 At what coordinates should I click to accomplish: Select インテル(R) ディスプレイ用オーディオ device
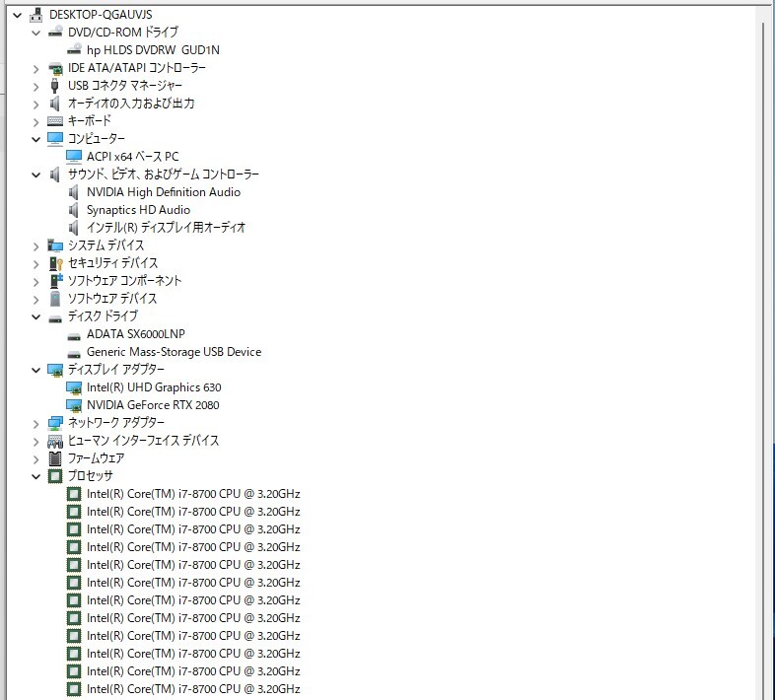click(166, 228)
